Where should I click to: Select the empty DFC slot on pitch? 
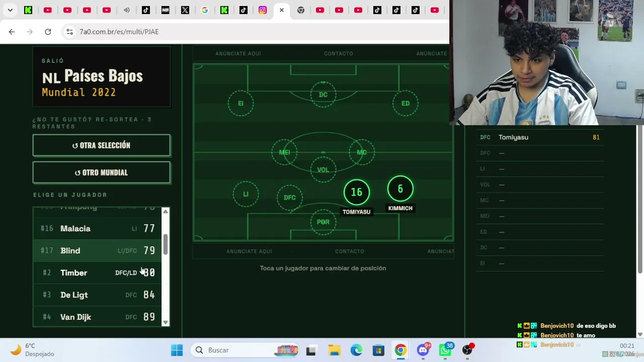click(x=290, y=198)
